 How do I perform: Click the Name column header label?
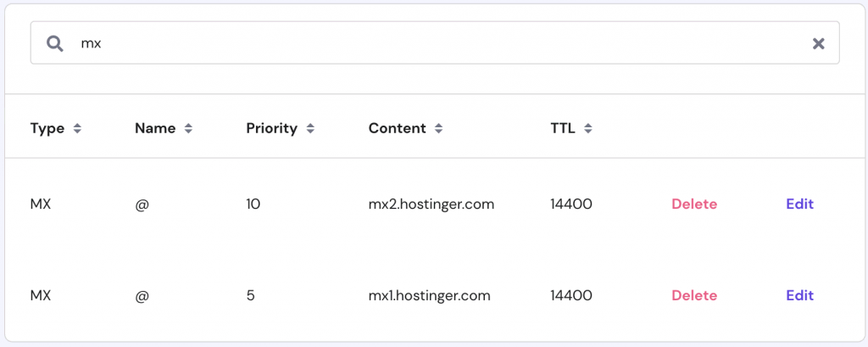(x=155, y=129)
